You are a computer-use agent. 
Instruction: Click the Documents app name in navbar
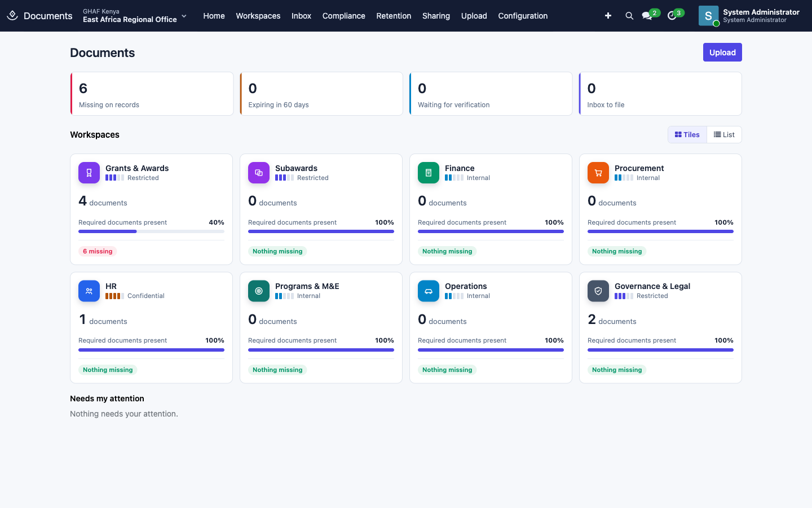pos(48,16)
